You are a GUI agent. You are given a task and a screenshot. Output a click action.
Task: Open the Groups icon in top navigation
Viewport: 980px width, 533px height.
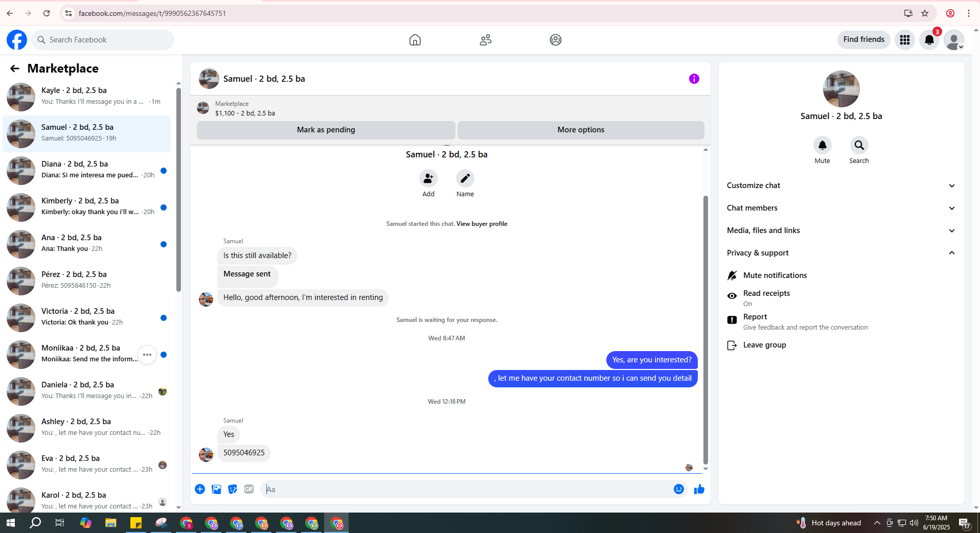pos(556,40)
